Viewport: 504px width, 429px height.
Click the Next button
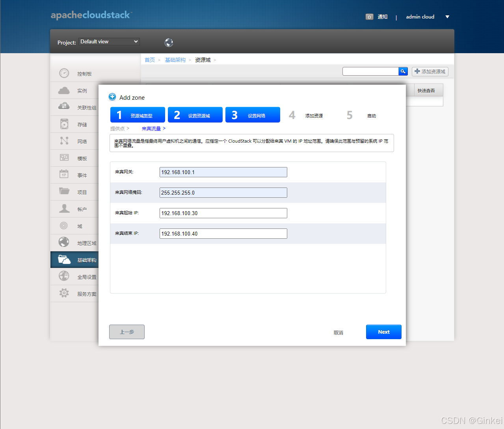pyautogui.click(x=383, y=332)
